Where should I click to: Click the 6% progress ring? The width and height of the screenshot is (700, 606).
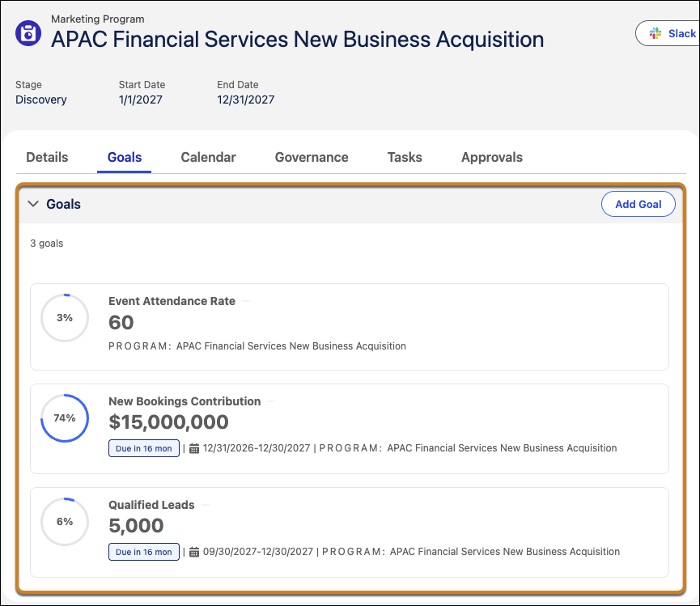[65, 522]
